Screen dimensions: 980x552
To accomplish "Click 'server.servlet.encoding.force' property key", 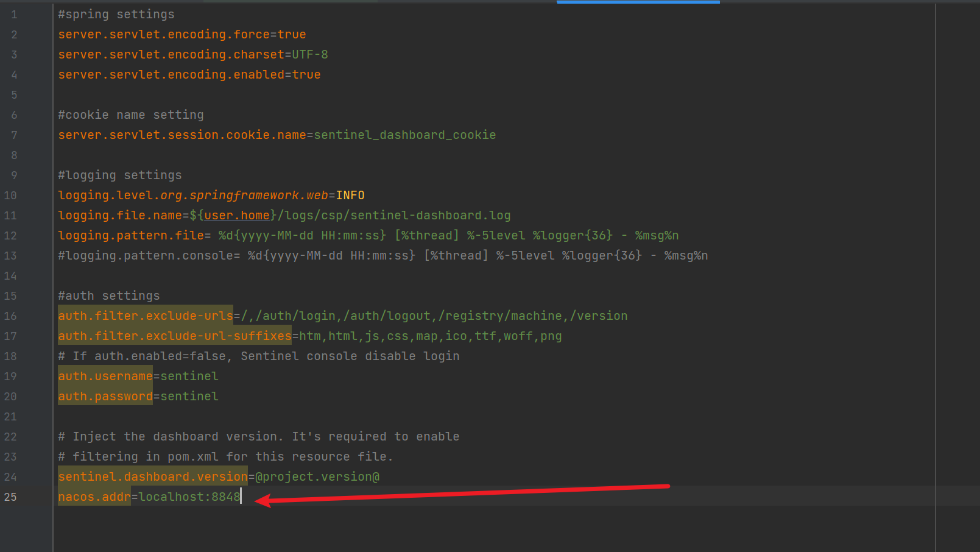I will click(164, 35).
